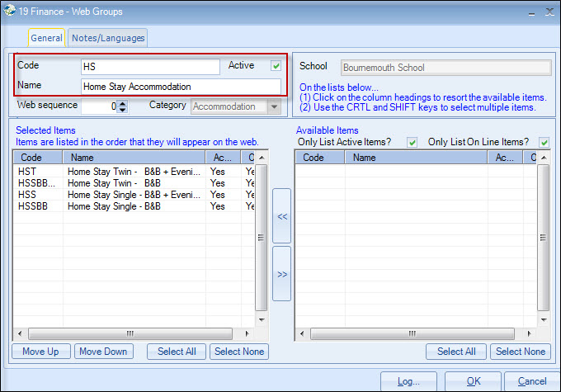Image resolution: width=561 pixels, height=392 pixels.
Task: Increase Web sequence with up arrow
Action: click(123, 103)
